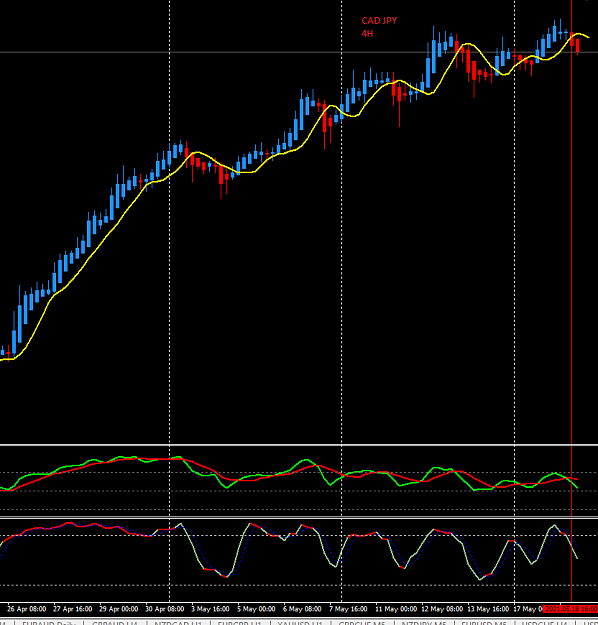Click the 3 May 16:00 time axis label
The height and width of the screenshot is (625, 598).
coord(210,609)
